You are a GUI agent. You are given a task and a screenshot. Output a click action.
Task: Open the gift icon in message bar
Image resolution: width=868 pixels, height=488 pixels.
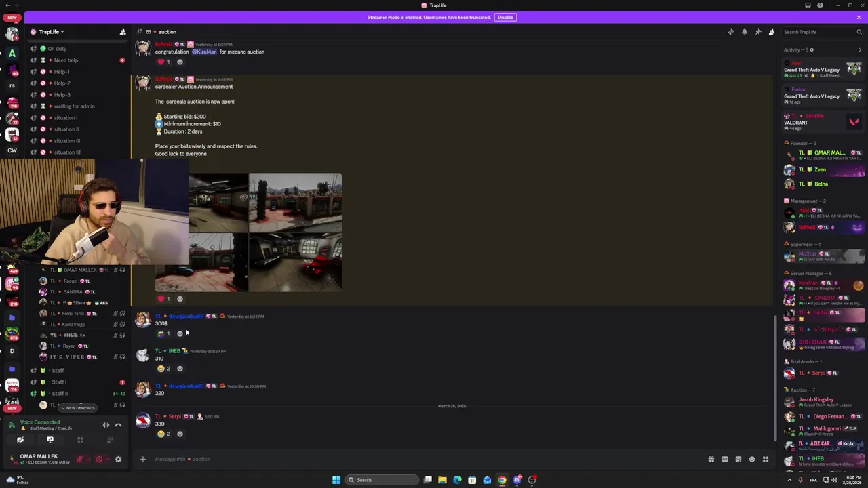click(x=711, y=460)
